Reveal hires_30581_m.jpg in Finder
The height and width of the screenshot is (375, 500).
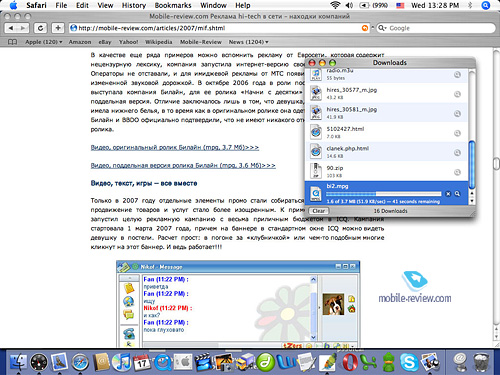[457, 113]
